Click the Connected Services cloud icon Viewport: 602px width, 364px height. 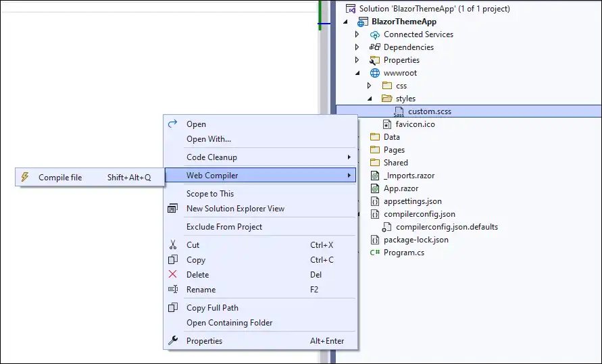tap(375, 34)
